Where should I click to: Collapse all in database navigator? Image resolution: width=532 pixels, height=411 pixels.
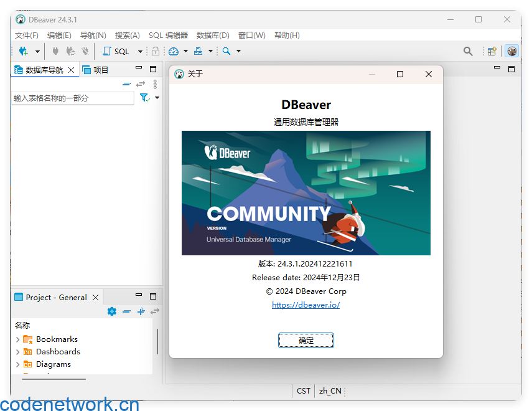coord(126,84)
